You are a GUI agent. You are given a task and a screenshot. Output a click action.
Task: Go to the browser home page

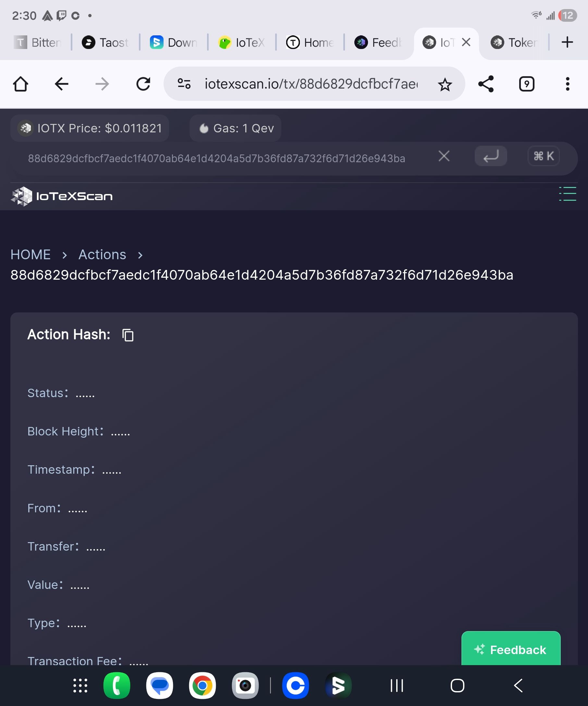[x=20, y=84]
